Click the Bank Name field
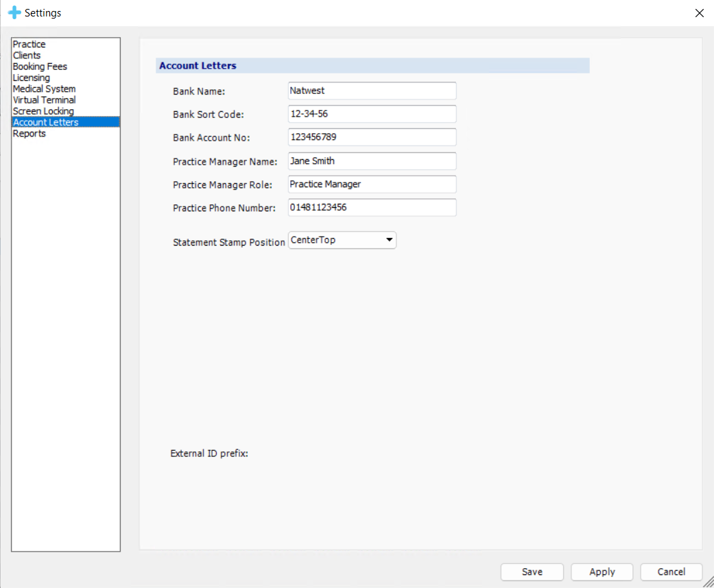Image resolution: width=714 pixels, height=588 pixels. tap(372, 91)
